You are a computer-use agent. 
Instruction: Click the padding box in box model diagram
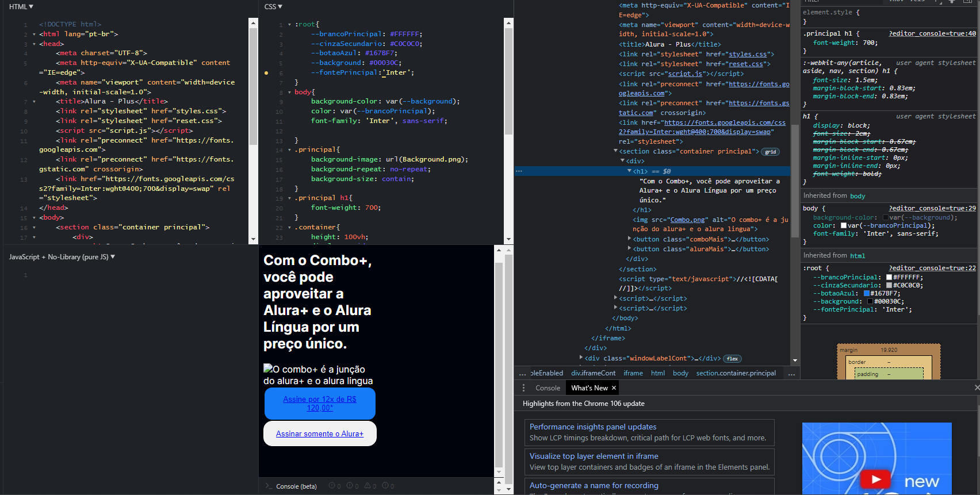click(x=889, y=374)
